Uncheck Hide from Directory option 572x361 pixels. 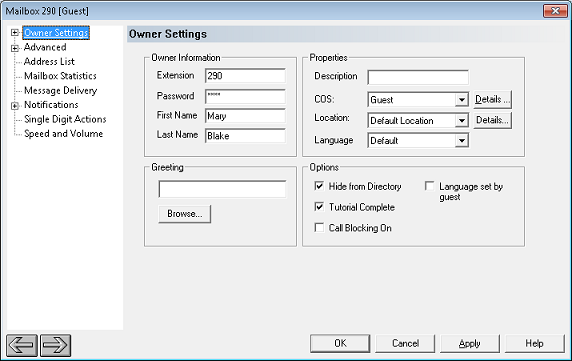pos(319,186)
